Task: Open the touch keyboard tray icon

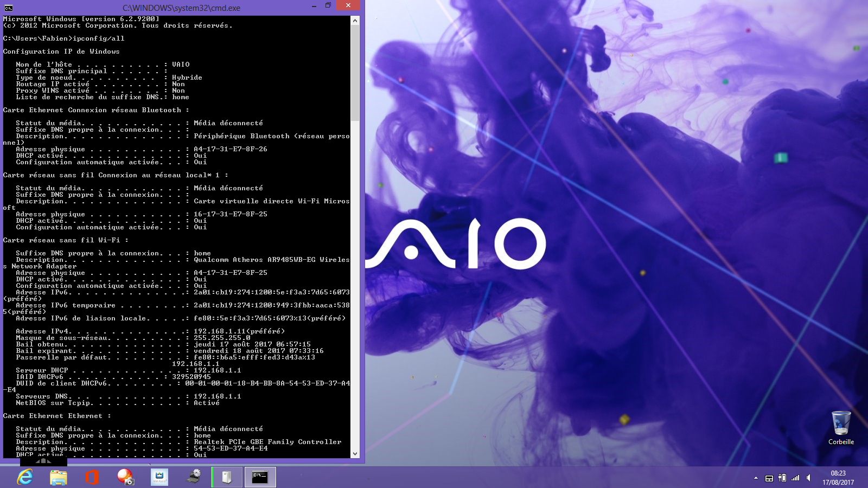Action: [x=769, y=478]
